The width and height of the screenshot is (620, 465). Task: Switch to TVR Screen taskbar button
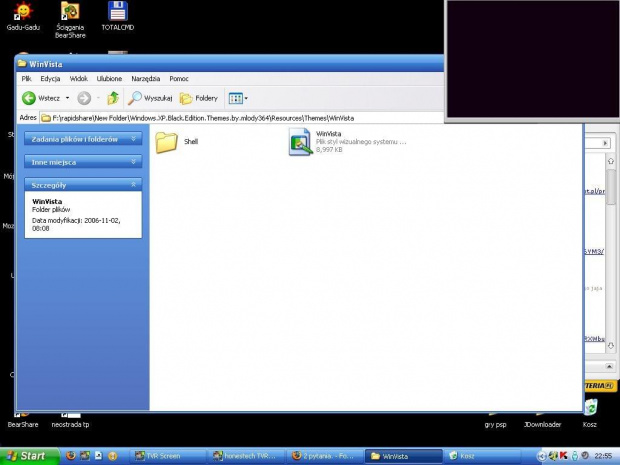(x=168, y=456)
